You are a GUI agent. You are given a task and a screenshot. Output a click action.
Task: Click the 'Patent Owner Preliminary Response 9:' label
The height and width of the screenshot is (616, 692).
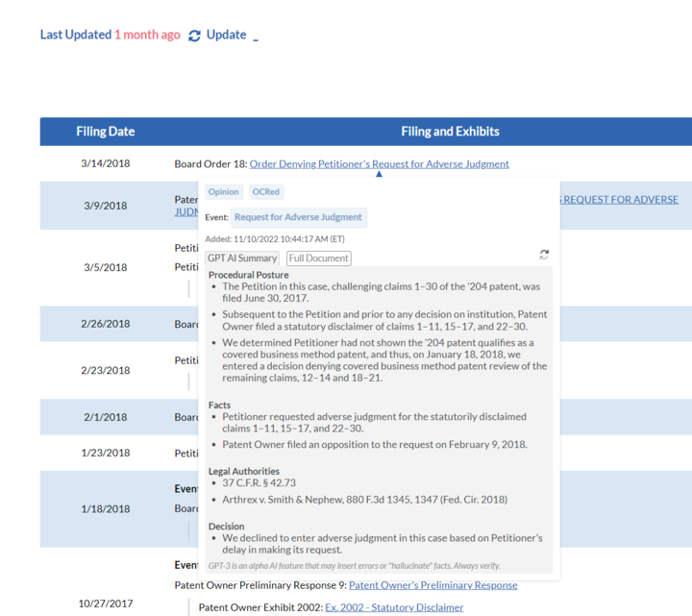click(x=260, y=585)
